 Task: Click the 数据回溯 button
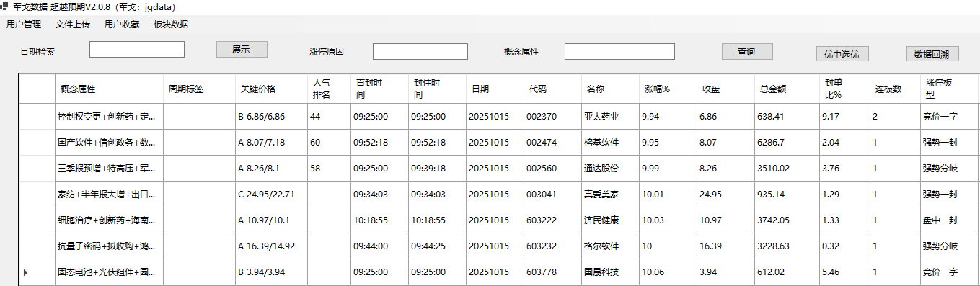(x=932, y=54)
